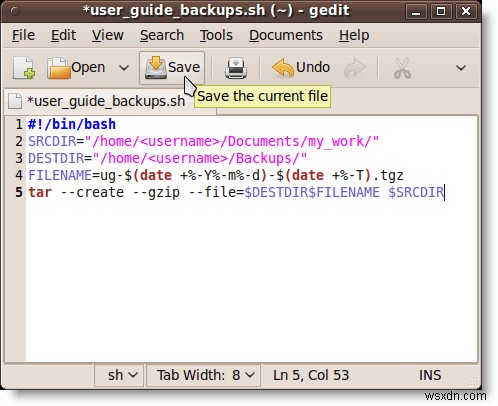Click the window menu icon in title bar
This screenshot has width=498, height=406.
(x=14, y=11)
